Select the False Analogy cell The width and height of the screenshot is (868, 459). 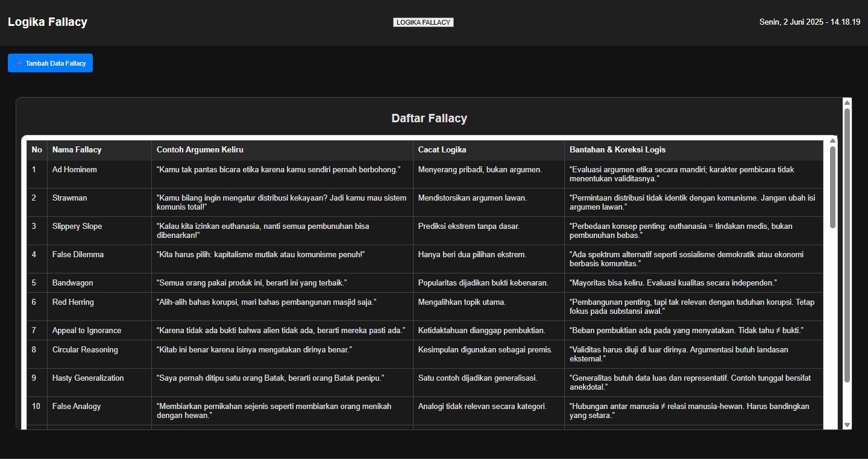coord(99,411)
